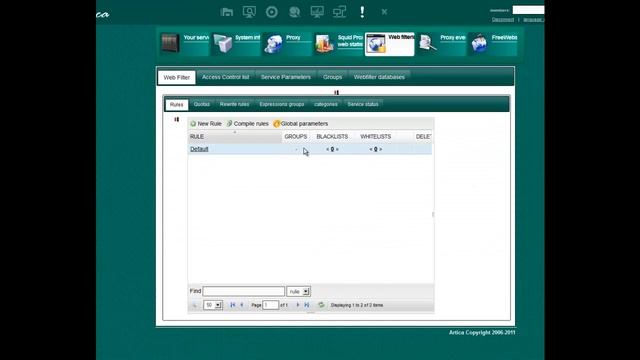The width and height of the screenshot is (640, 360).
Task: Open the Service Parameters tab
Action: (285, 77)
